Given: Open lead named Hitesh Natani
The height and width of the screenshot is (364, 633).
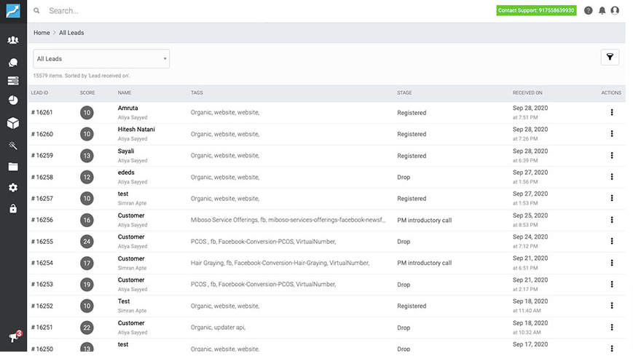Looking at the screenshot, I should [136, 130].
